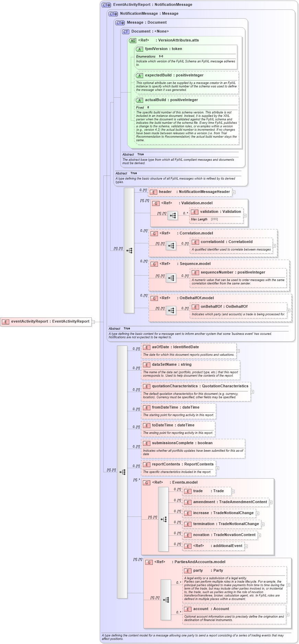Click the E icon beside trade : Trade

pyautogui.click(x=188, y=491)
